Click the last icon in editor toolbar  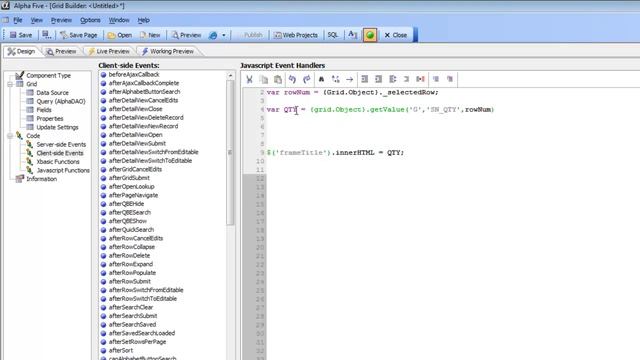pyautogui.click(x=450, y=79)
